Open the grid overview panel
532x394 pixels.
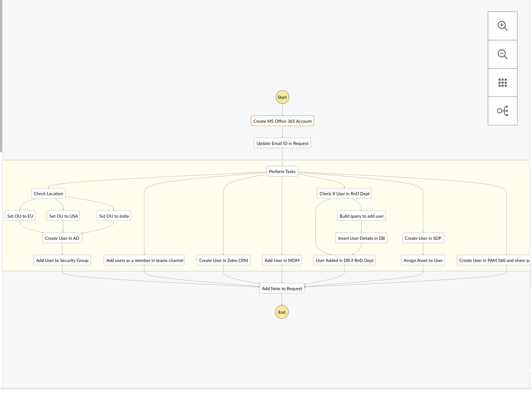tap(502, 82)
